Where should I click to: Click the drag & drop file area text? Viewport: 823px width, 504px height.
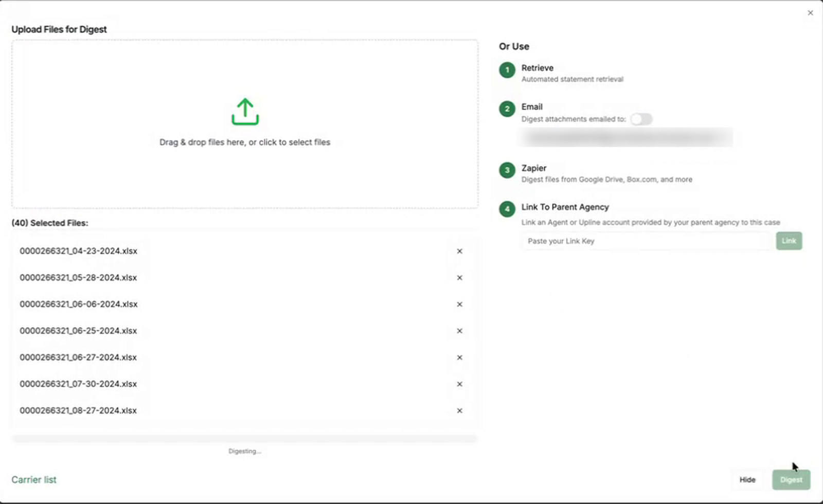pos(245,142)
